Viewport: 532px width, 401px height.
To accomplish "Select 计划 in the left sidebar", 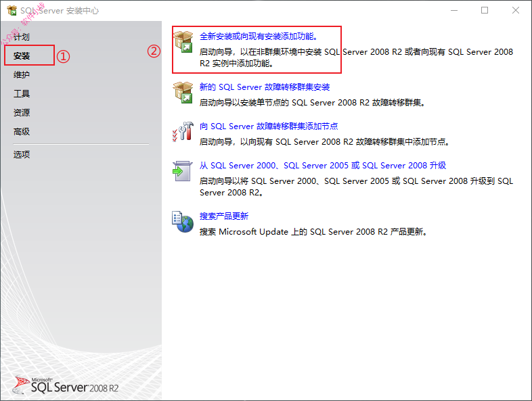I will 22,37.
